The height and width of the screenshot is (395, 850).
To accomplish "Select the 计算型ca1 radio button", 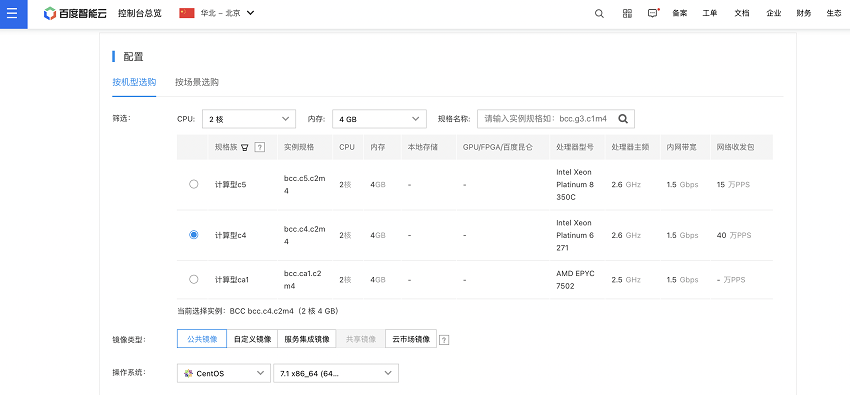I will pos(194,280).
